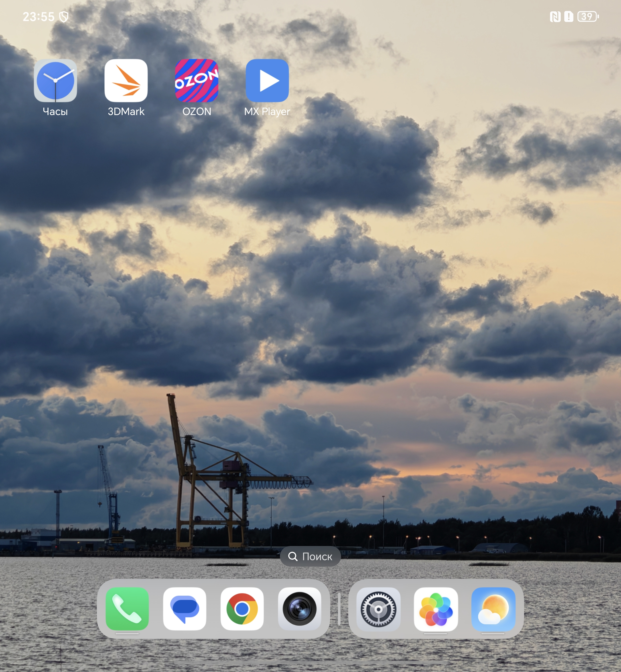Tap the Часы label text

(55, 111)
